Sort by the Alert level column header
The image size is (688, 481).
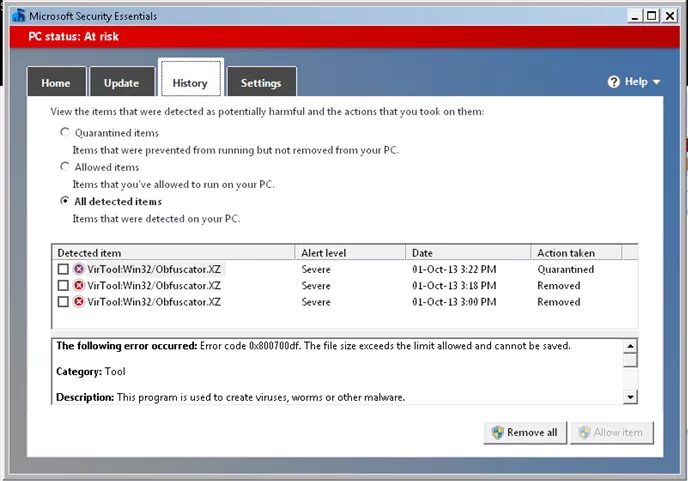click(x=350, y=253)
